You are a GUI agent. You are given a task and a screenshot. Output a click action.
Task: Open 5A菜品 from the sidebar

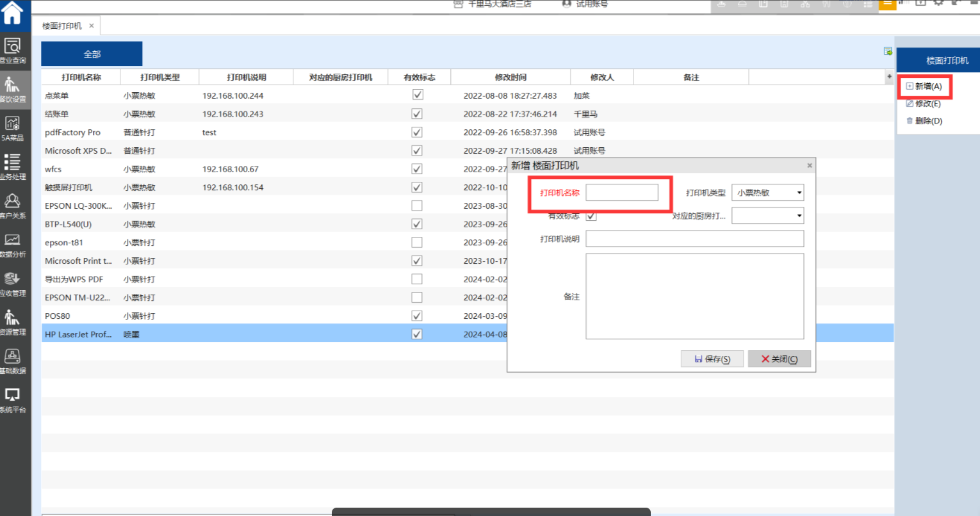pyautogui.click(x=13, y=128)
